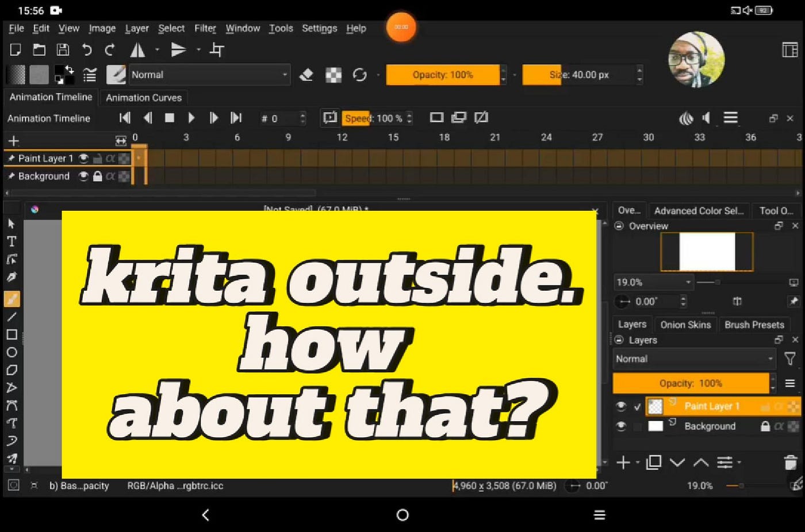Open the Settings menu
This screenshot has height=532, width=805.
(319, 28)
